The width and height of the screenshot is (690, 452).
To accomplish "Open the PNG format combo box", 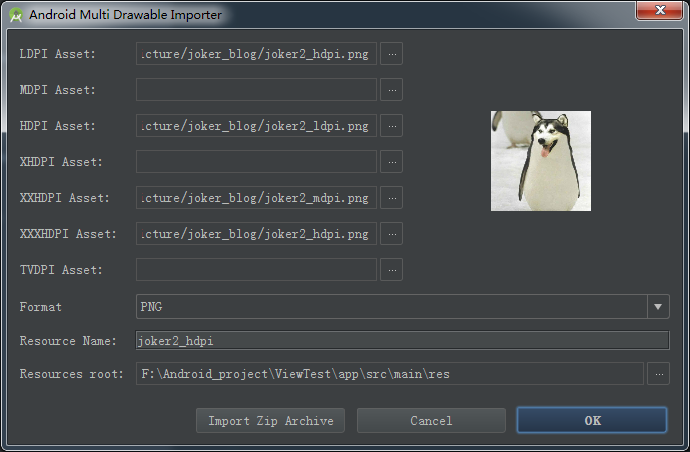I will (403, 306).
